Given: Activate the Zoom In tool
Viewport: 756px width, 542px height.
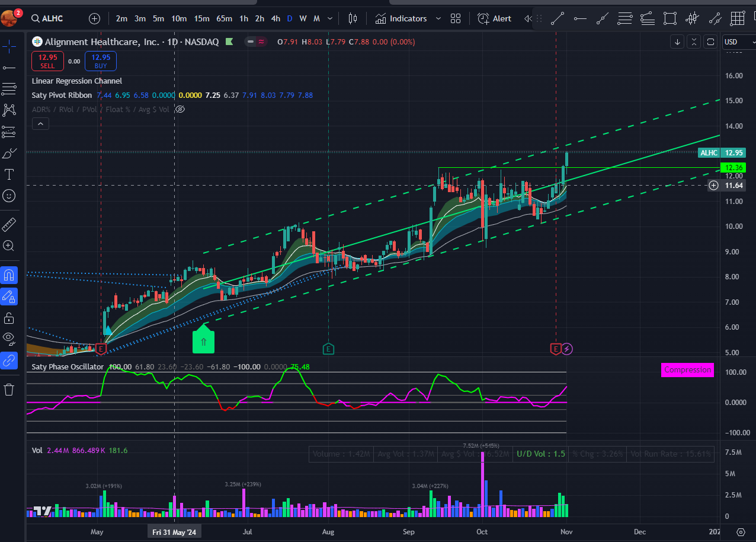Looking at the screenshot, I should (8, 246).
